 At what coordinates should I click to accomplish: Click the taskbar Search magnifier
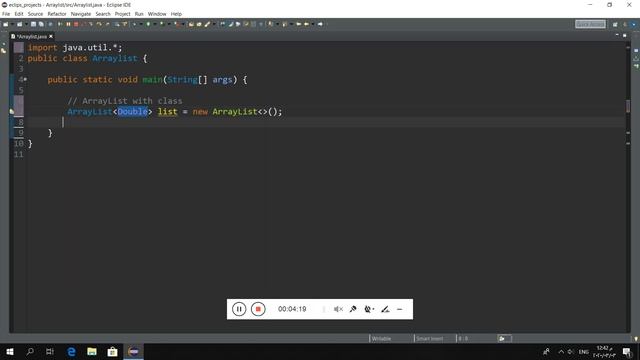coord(30,351)
